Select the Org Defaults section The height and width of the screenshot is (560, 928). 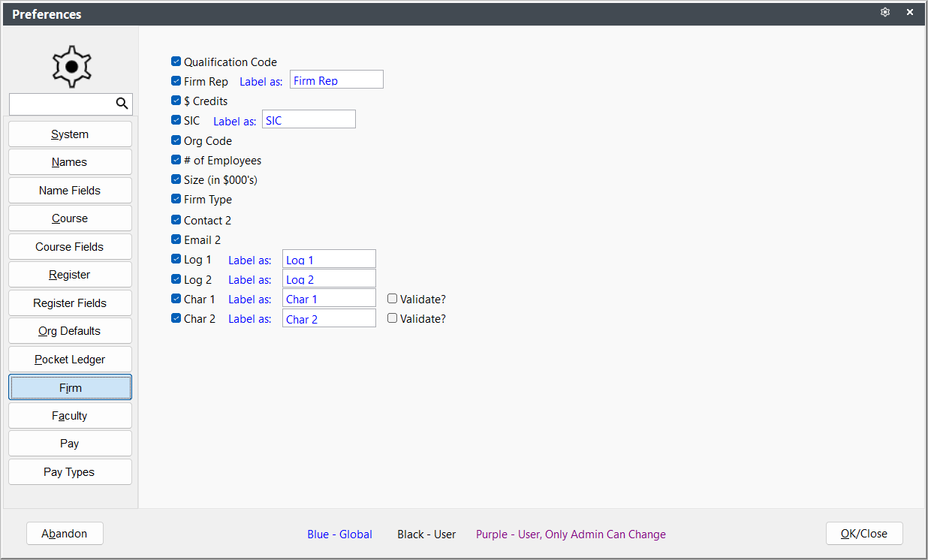tap(70, 331)
